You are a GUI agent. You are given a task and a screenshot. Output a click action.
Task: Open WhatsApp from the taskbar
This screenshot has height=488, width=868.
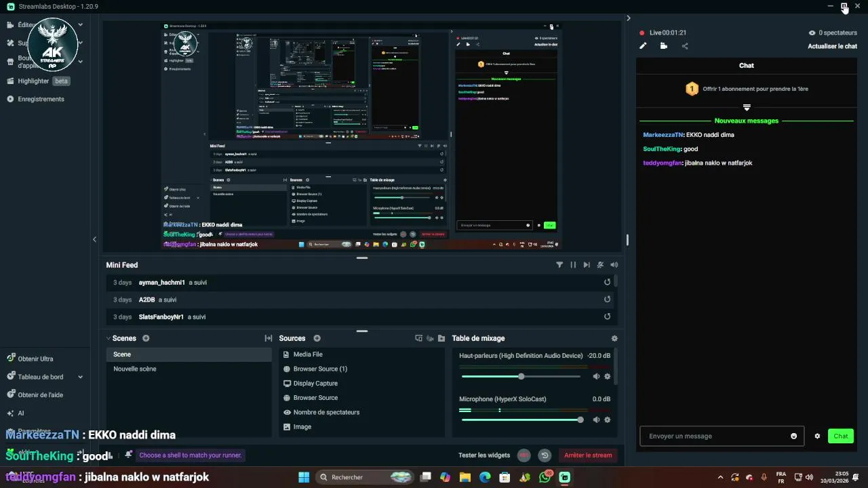point(545,477)
